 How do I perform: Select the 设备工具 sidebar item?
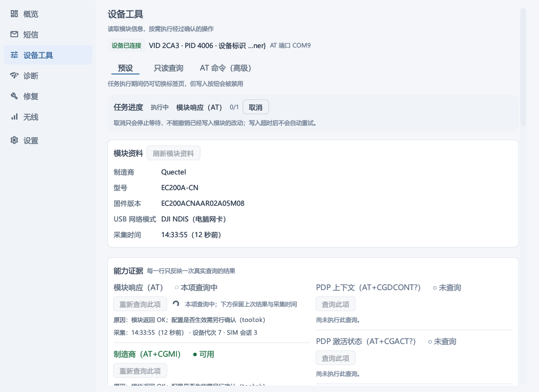(48, 55)
